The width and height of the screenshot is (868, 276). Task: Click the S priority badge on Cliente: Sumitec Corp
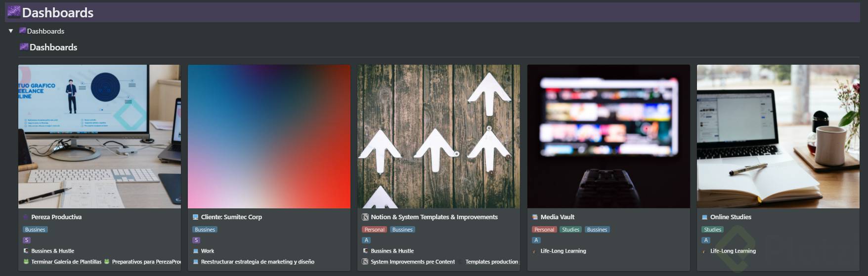click(196, 240)
